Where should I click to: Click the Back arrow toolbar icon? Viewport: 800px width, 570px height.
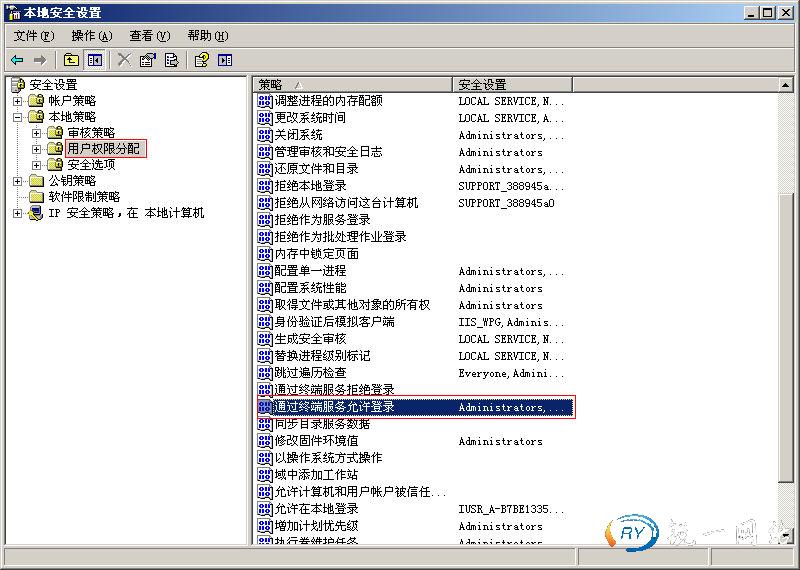[17, 60]
